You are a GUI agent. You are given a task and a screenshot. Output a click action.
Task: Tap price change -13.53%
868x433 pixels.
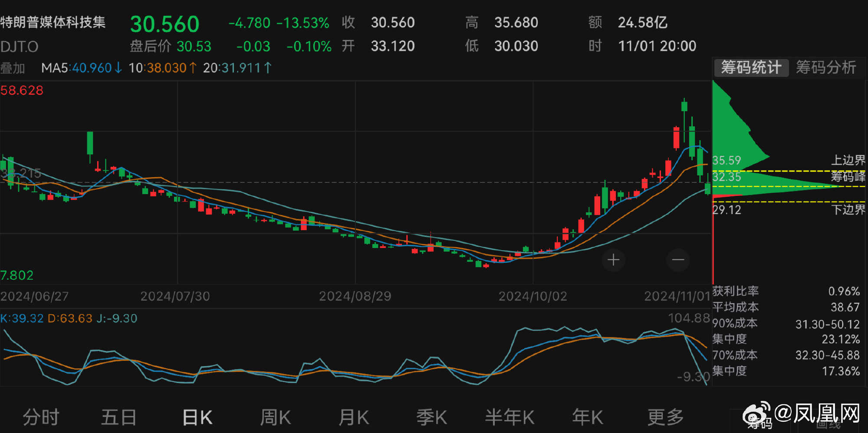pos(303,23)
